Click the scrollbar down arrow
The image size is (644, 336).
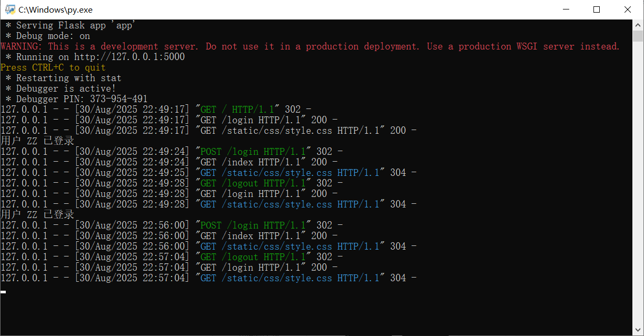[x=638, y=330]
